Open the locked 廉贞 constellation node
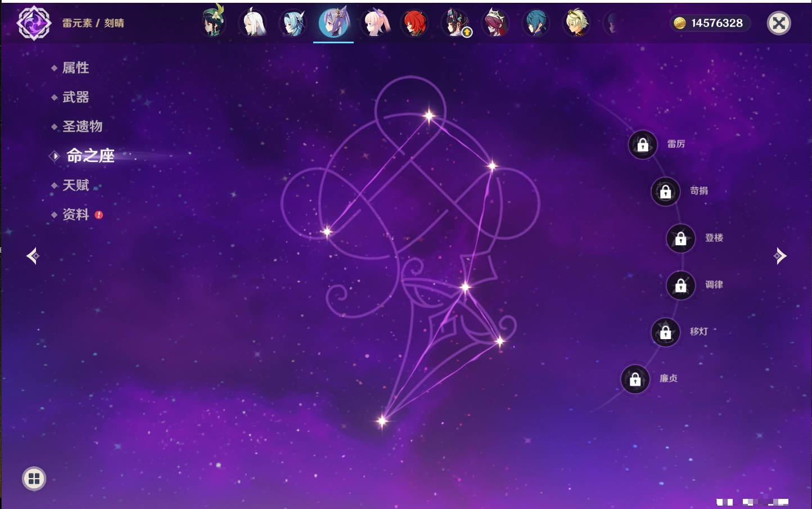 (635, 379)
